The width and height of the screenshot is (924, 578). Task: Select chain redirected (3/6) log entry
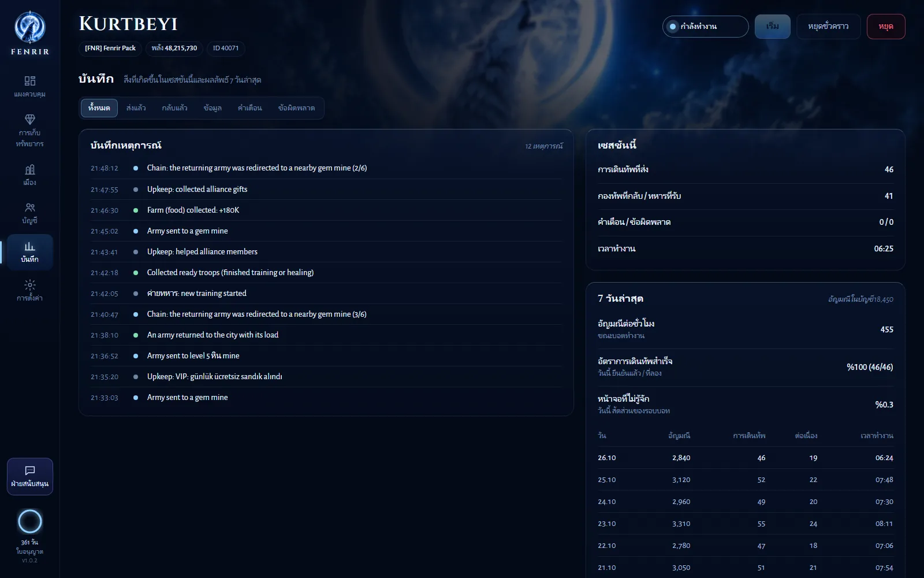coord(326,314)
